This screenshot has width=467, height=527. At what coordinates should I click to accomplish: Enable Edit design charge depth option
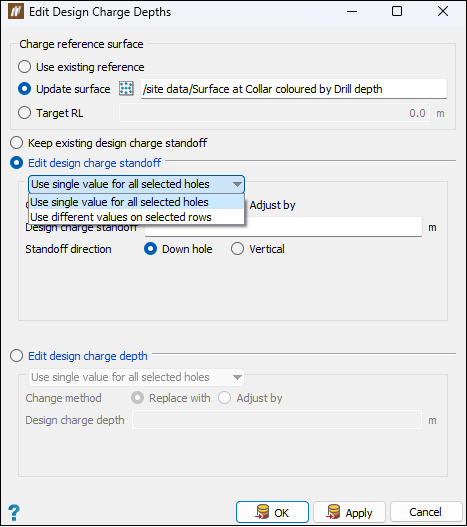point(16,356)
